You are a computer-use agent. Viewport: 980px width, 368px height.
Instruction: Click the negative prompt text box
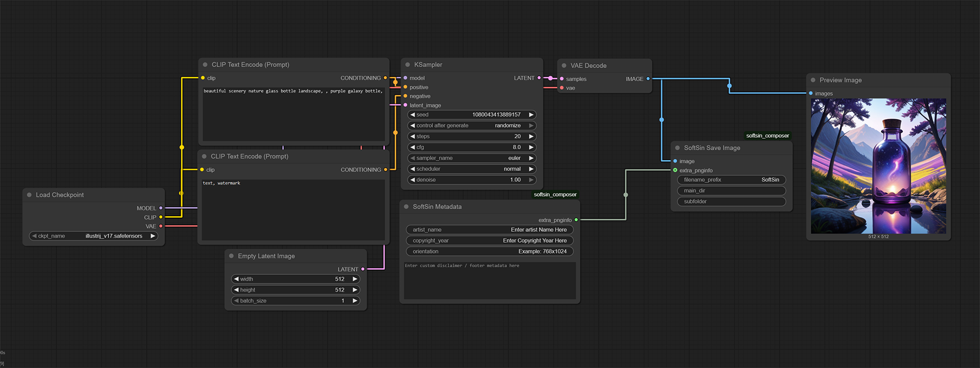tap(294, 210)
